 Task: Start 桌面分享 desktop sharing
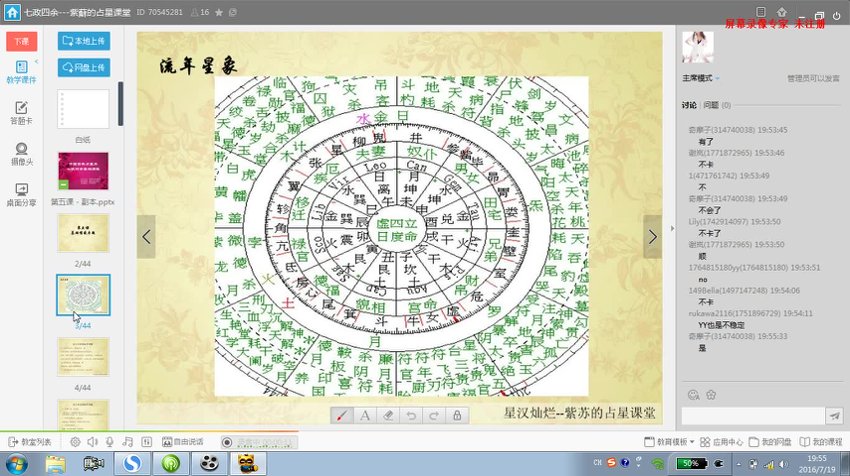22,195
